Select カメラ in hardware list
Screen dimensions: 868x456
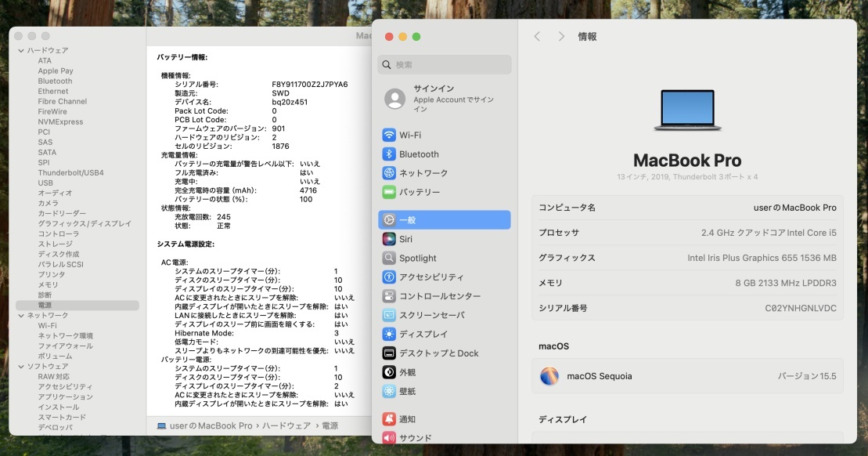point(49,204)
